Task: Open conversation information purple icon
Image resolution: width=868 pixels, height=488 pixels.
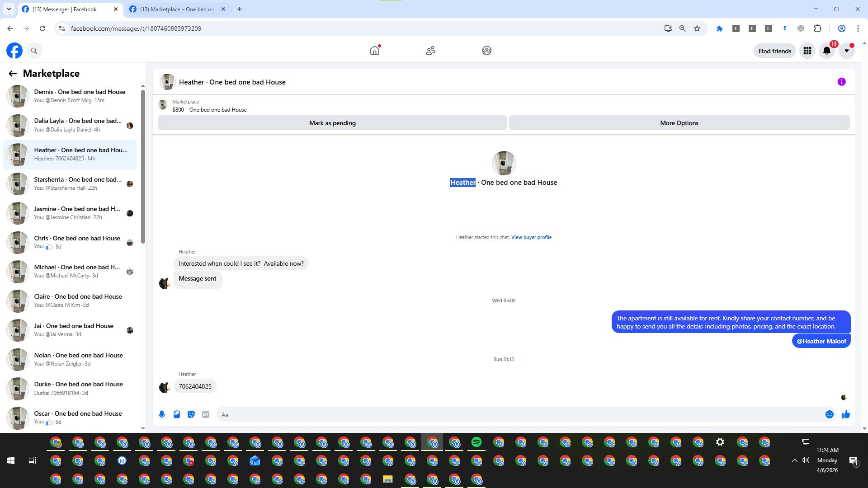Action: (842, 82)
